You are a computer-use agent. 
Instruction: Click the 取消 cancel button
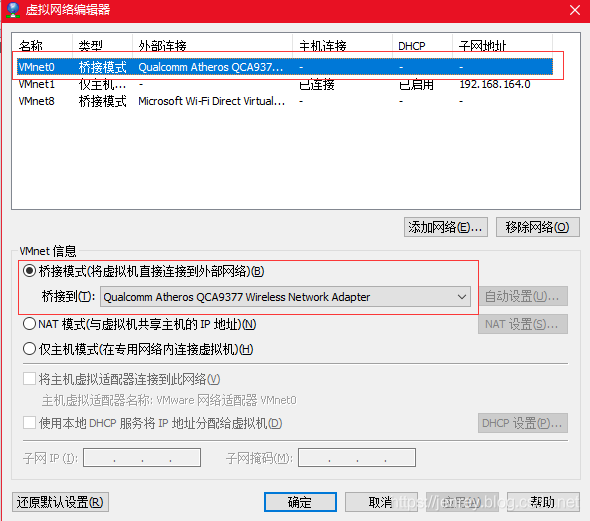click(381, 502)
